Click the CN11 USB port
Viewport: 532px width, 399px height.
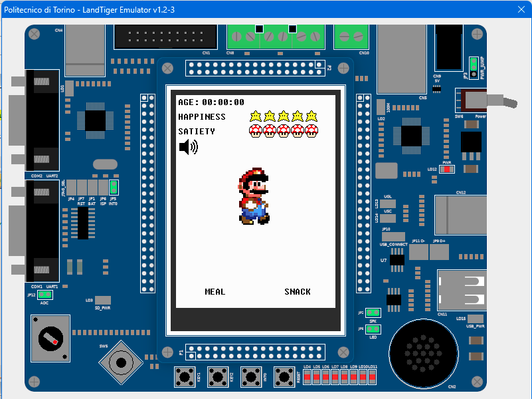tap(462, 291)
